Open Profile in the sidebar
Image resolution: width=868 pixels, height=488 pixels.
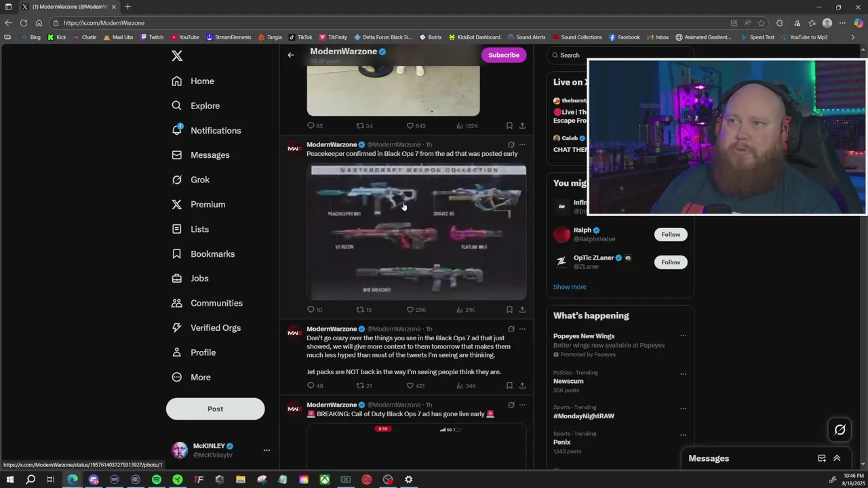(x=194, y=352)
